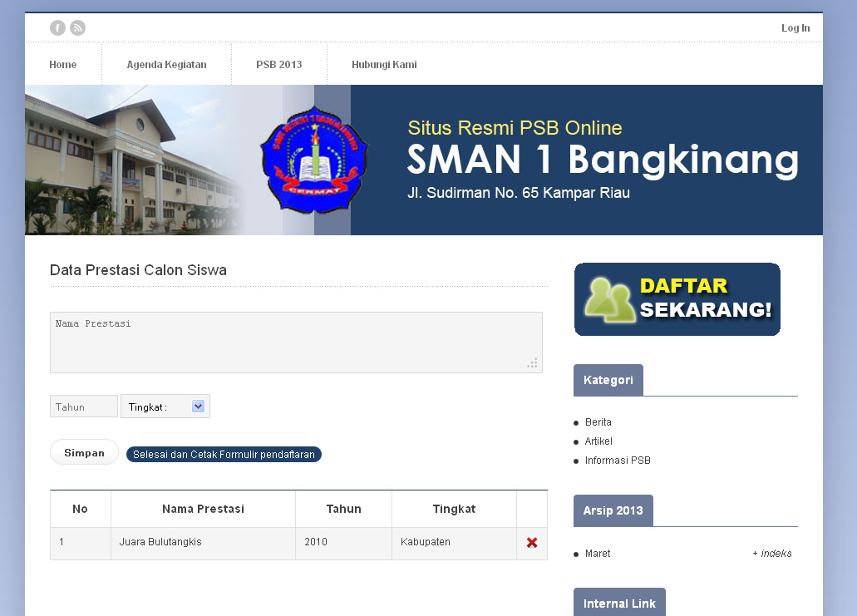Click Selesai dan Cetak Formulir pendaftaran
This screenshot has width=857, height=616.
click(x=224, y=455)
